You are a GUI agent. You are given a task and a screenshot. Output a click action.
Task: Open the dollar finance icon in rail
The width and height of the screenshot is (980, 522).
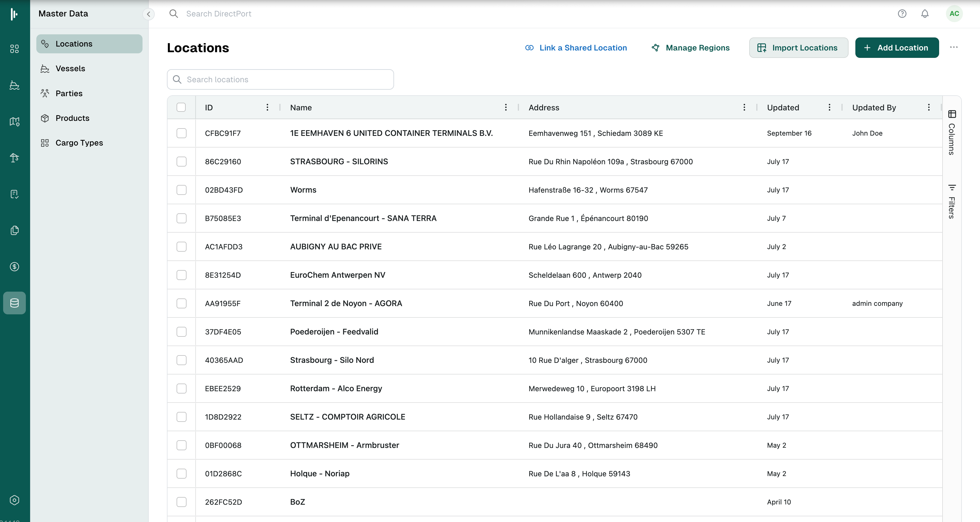(14, 266)
